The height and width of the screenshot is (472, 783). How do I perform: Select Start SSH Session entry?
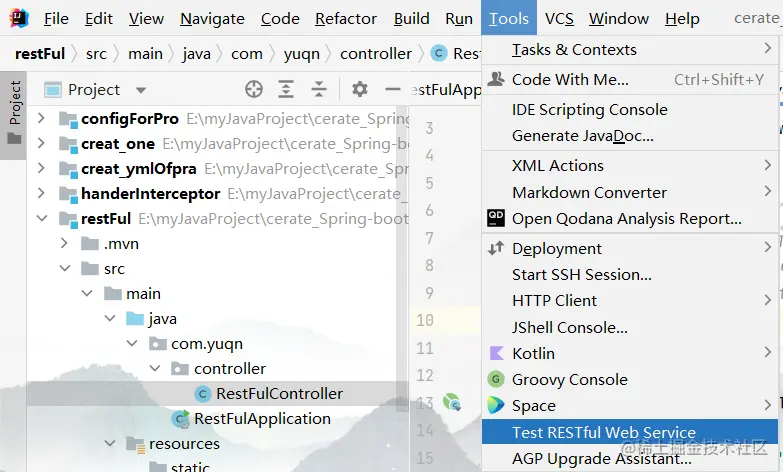point(630,275)
